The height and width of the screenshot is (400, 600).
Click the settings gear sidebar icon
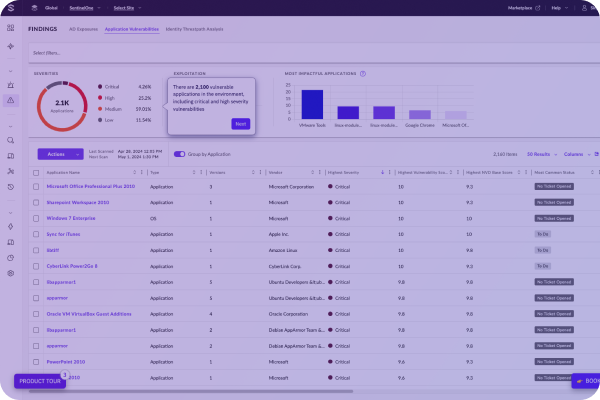10,273
